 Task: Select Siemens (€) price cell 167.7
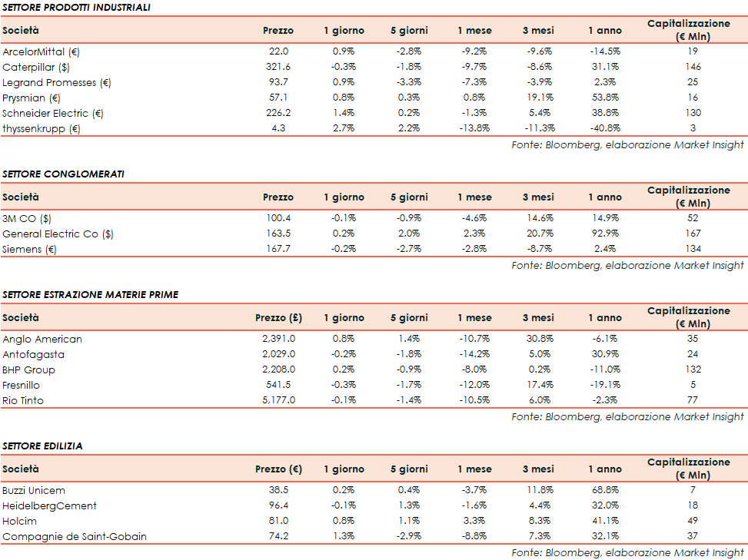(278, 249)
